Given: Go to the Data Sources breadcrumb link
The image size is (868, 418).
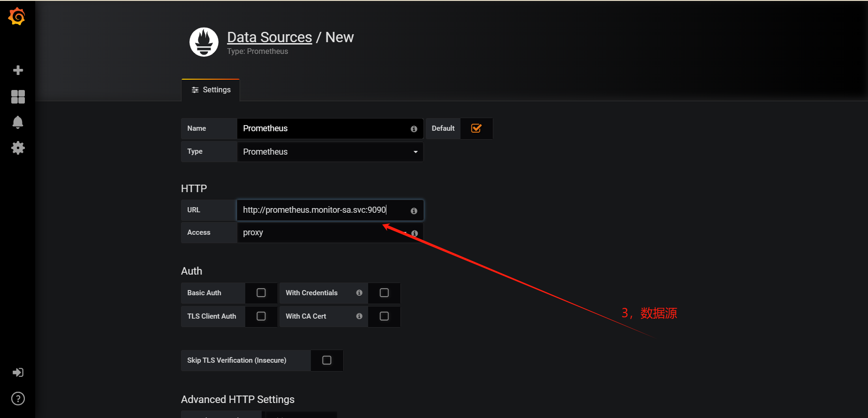Looking at the screenshot, I should pos(270,37).
